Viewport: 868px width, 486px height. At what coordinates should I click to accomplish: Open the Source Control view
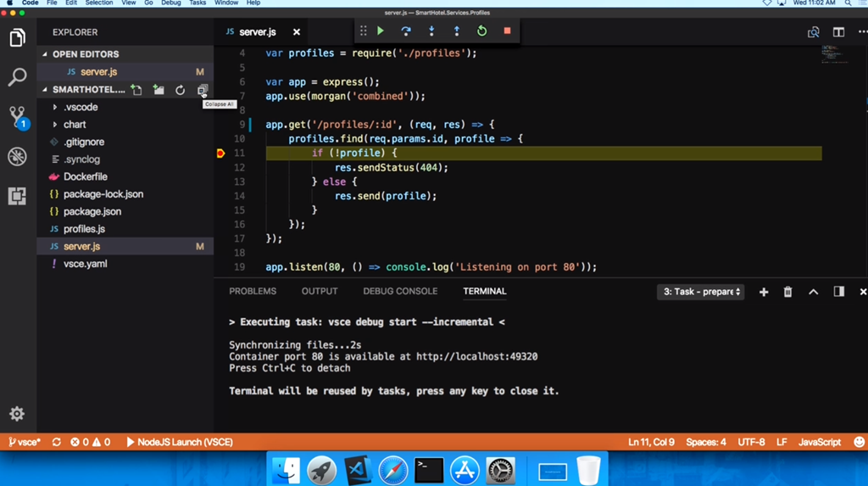17,116
